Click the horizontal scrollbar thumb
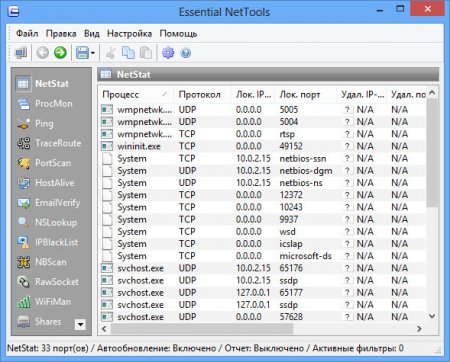Screen dimensions: 450x362 pos(202,329)
